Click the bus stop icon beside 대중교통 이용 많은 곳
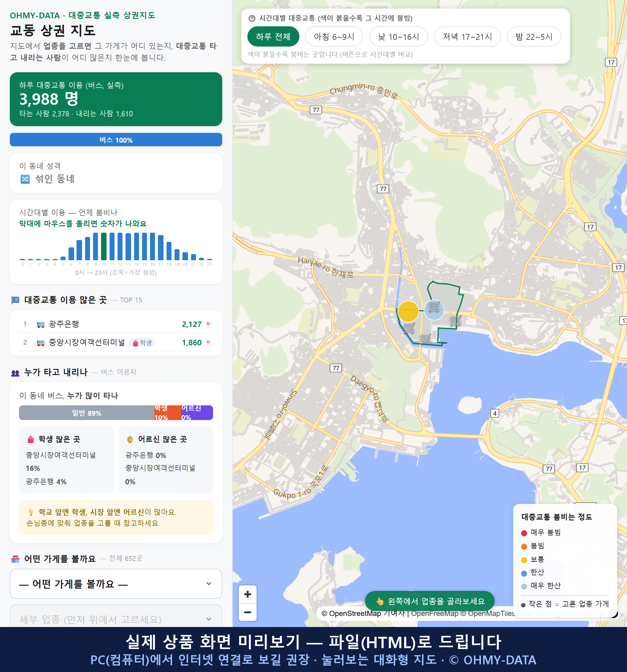 (16, 300)
